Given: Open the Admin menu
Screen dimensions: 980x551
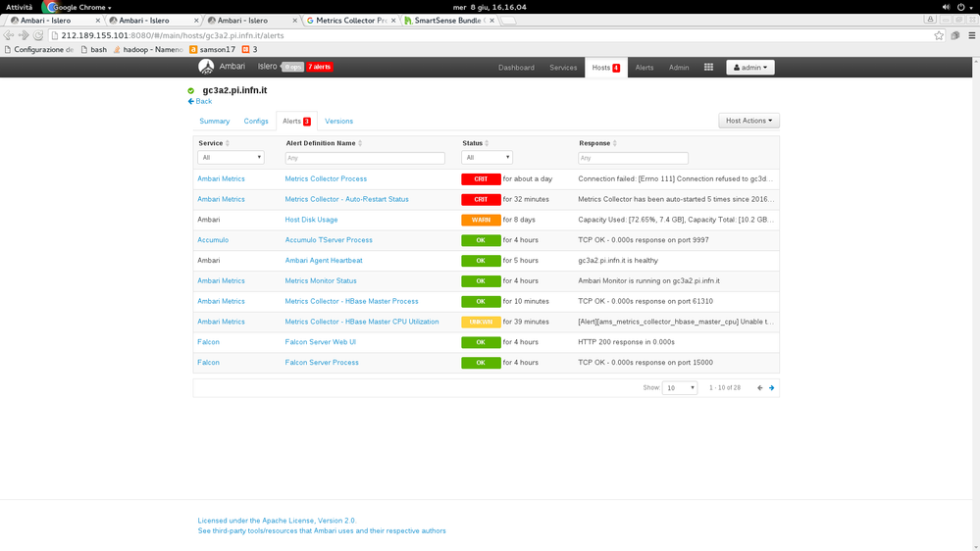Looking at the screenshot, I should (x=679, y=68).
